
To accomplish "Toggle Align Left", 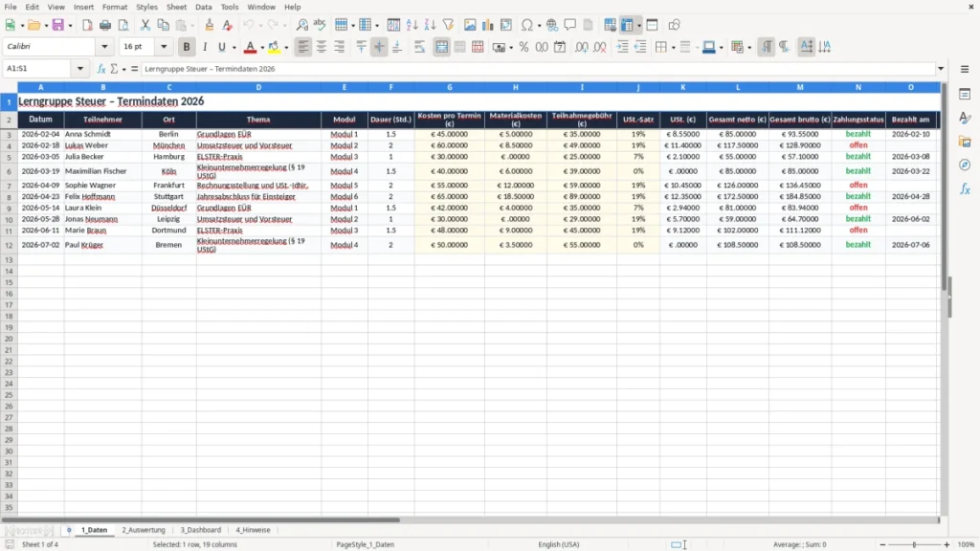I will (303, 47).
